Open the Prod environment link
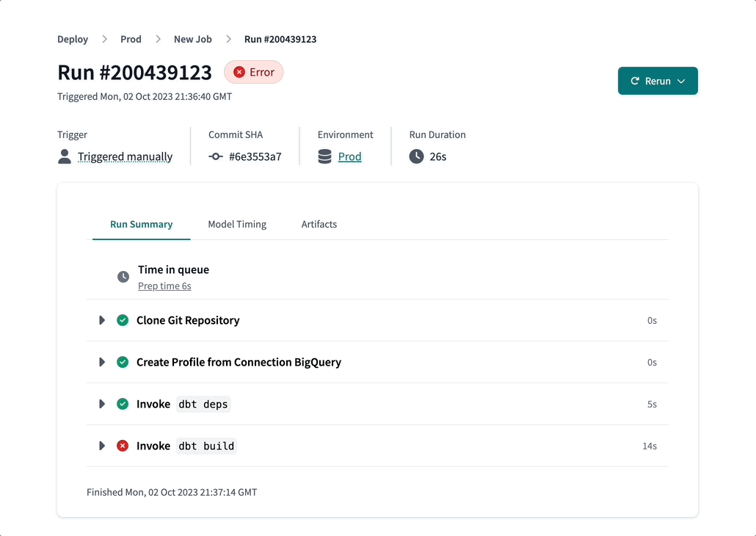The image size is (756, 536). [x=349, y=156]
